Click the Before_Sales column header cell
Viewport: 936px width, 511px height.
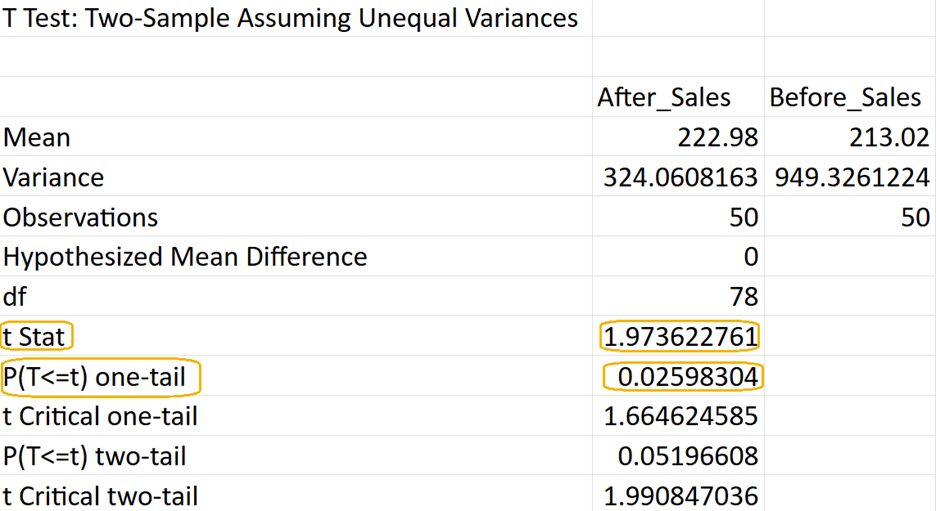[845, 97]
